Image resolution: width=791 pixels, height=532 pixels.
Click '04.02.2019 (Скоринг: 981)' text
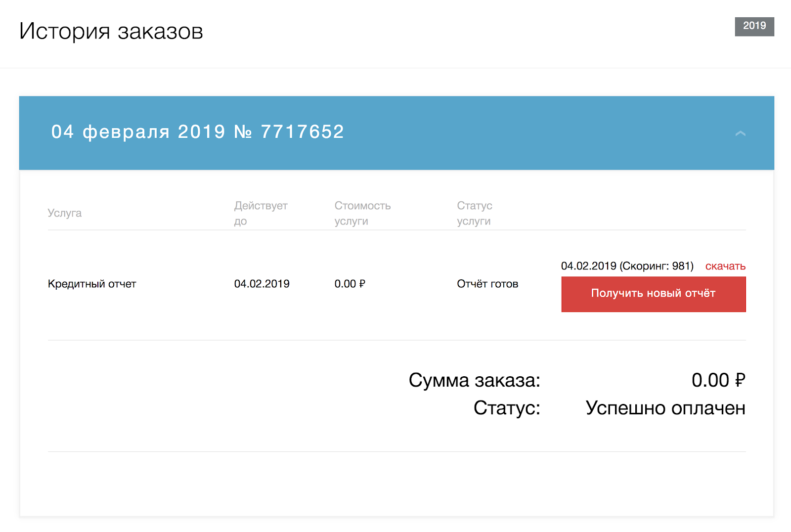point(627,266)
